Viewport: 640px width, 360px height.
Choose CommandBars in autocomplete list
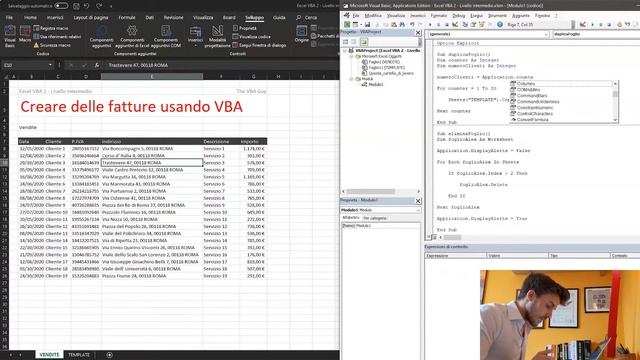[x=532, y=96]
